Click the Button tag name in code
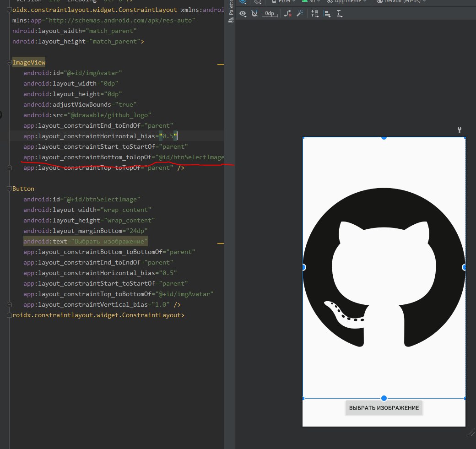 (23, 189)
